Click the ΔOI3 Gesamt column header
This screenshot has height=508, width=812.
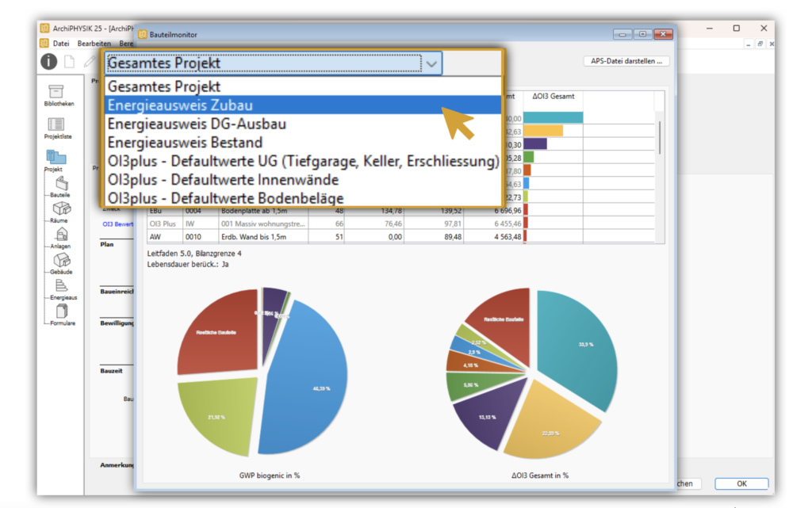point(553,96)
